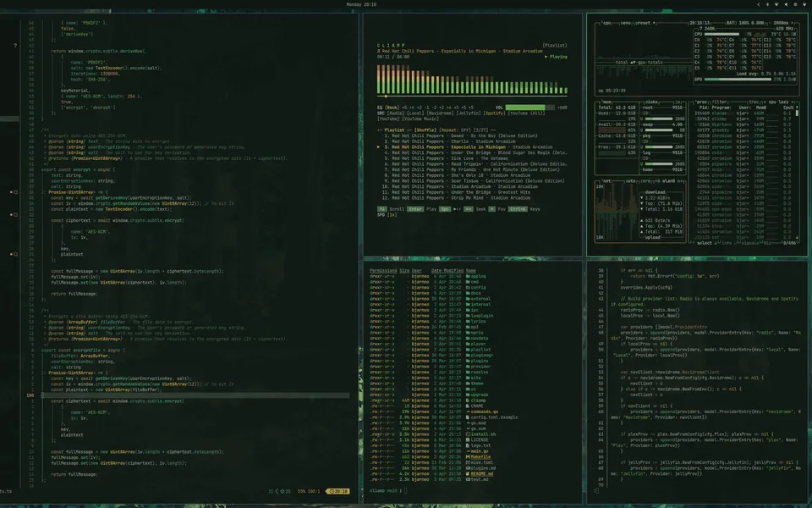Toggle Shuffle in the cliamp playlist header
The image size is (812, 508).
(425, 130)
